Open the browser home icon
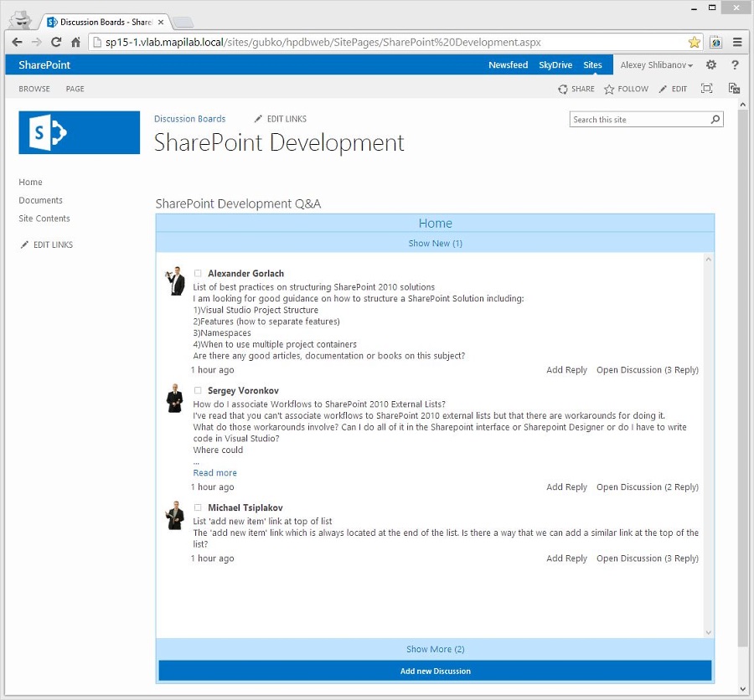The width and height of the screenshot is (754, 700). point(75,42)
